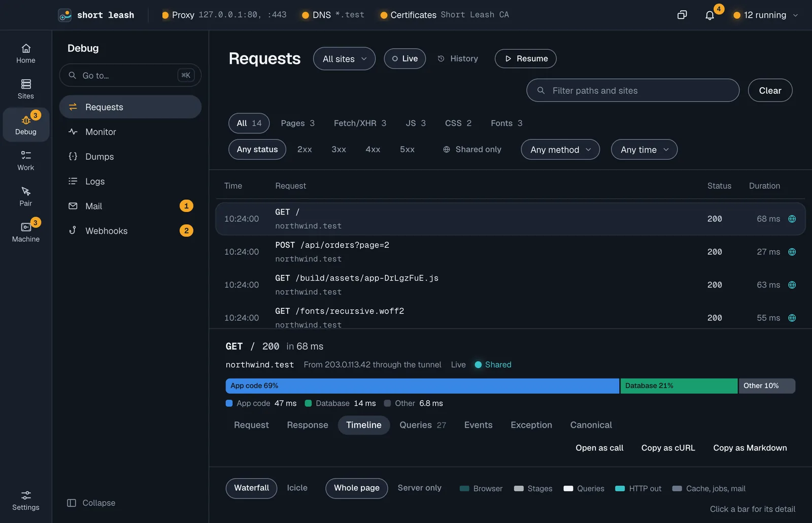Viewport: 812px width, 523px height.
Task: Click Open as call
Action: tap(599, 448)
